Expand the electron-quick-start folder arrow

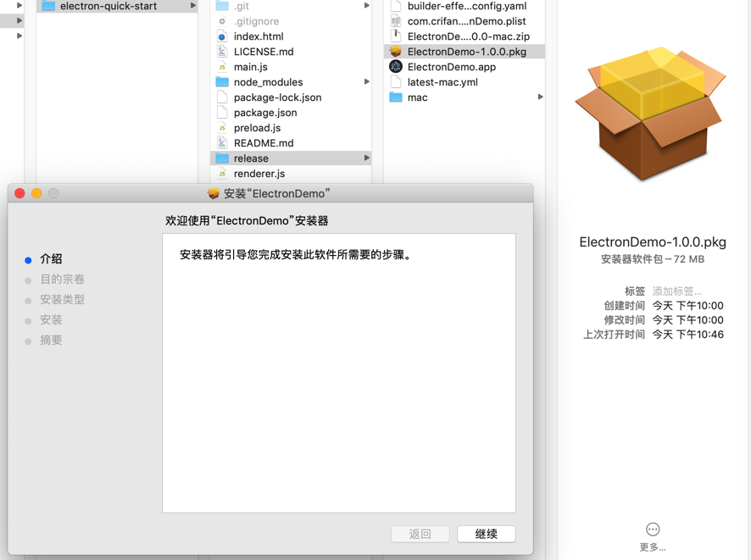coord(193,6)
